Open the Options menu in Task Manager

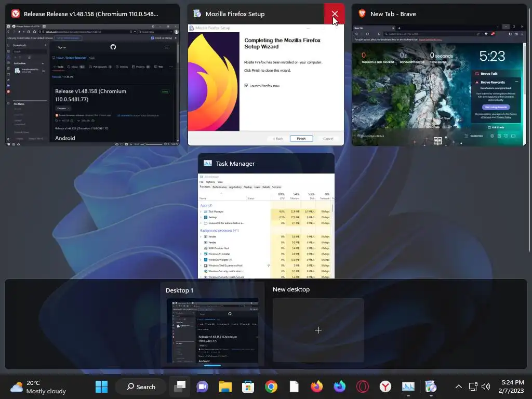coord(210,182)
